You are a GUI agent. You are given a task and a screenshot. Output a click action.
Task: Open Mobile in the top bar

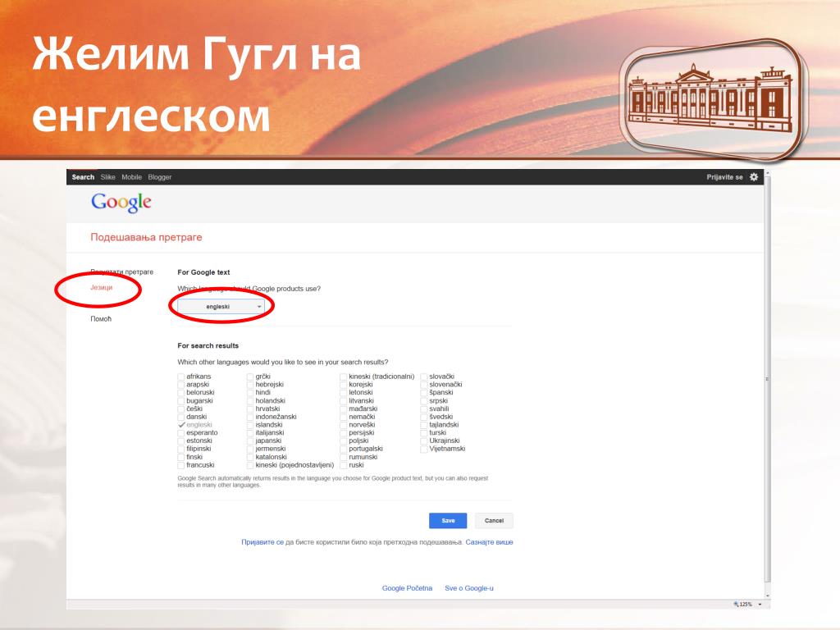pyautogui.click(x=131, y=177)
